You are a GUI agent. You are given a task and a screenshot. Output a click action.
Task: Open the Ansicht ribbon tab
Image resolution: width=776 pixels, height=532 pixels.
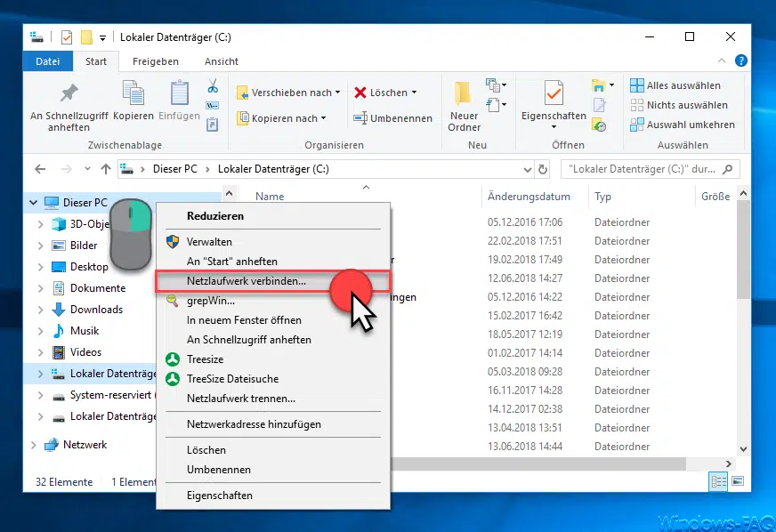(x=222, y=61)
